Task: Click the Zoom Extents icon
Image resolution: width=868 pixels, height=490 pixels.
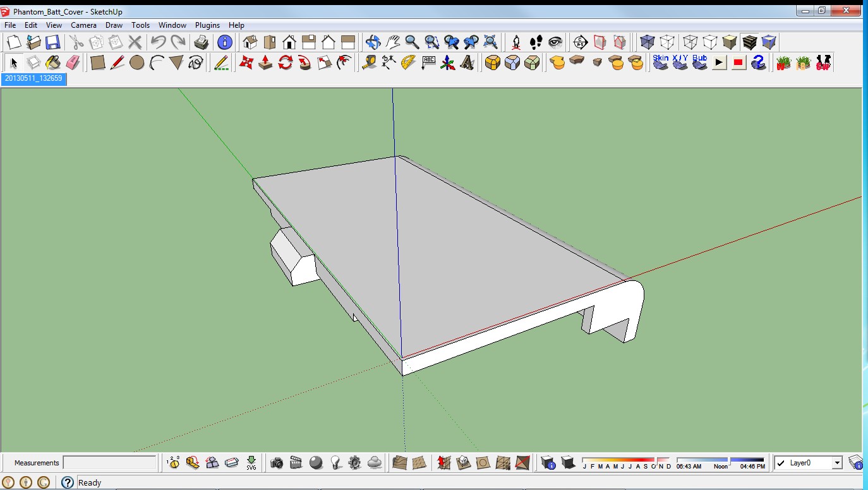Action: pyautogui.click(x=490, y=42)
